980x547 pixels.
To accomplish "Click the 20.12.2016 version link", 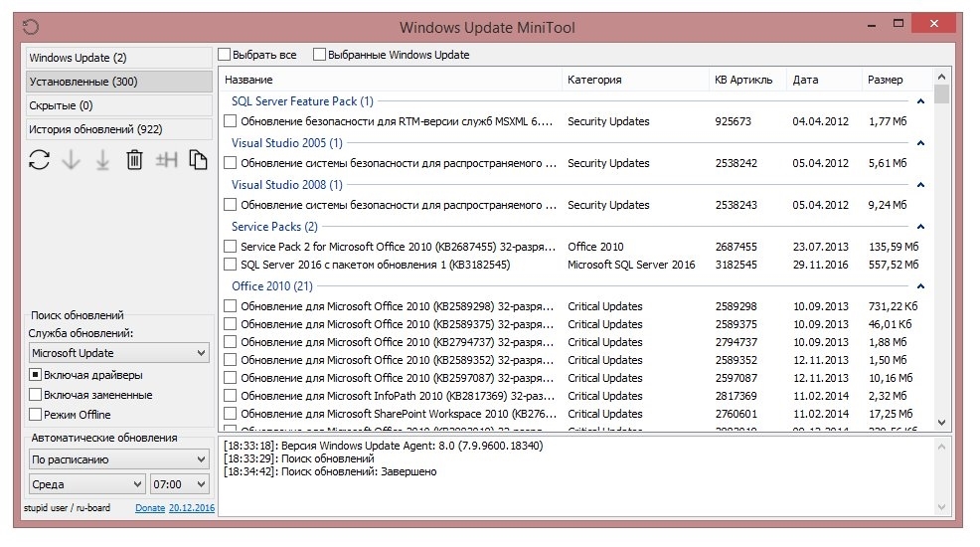I will tap(192, 508).
